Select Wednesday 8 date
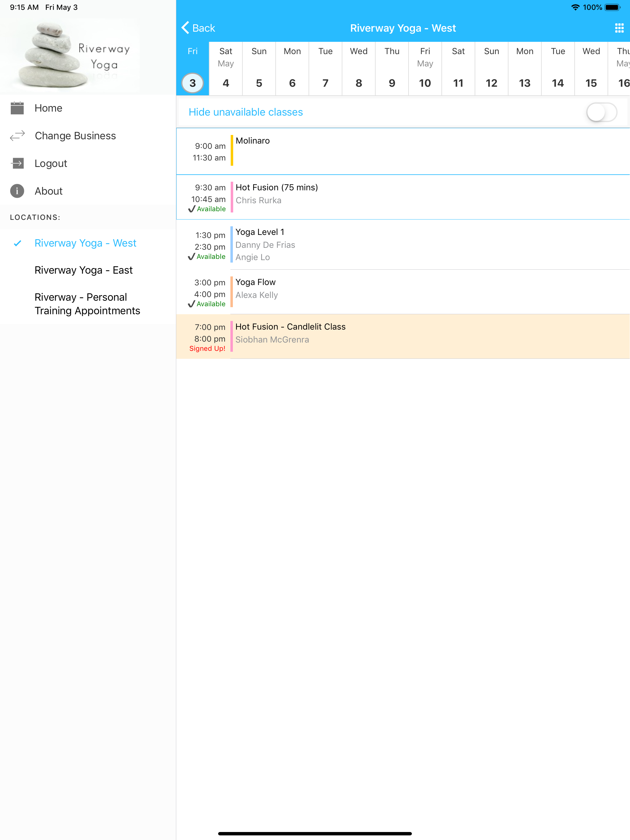This screenshot has height=840, width=630. (x=359, y=68)
